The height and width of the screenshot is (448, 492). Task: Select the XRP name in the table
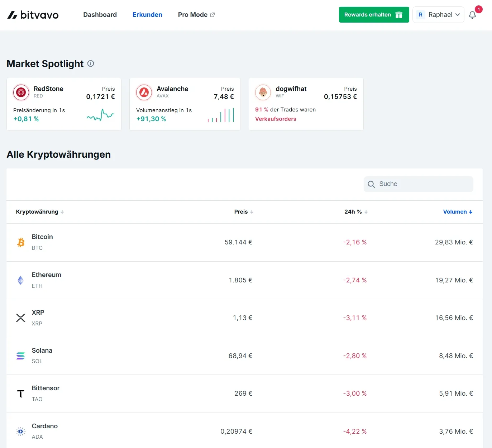pyautogui.click(x=38, y=313)
